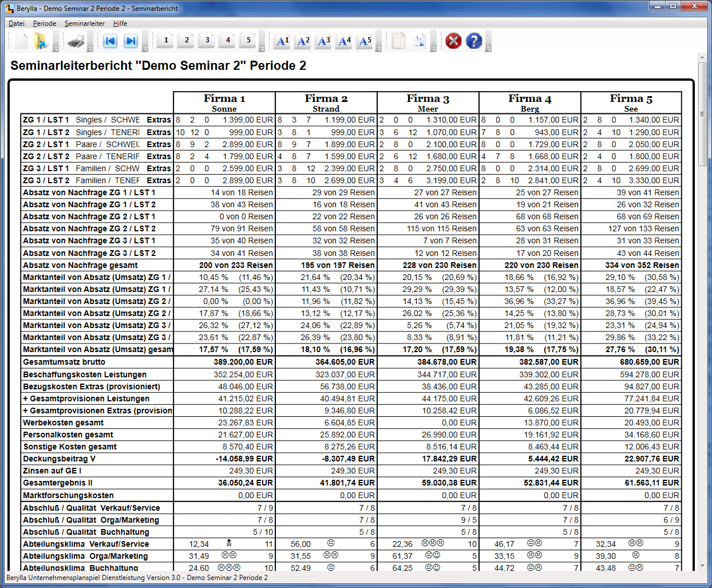Click the vertical scrollbar down arrow
Image resolution: width=712 pixels, height=588 pixels.
702,565
